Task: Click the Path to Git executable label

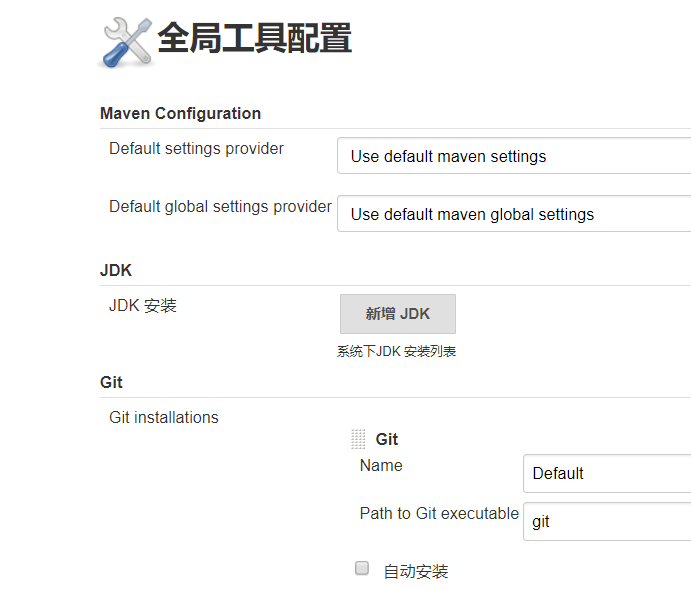Action: point(439,513)
